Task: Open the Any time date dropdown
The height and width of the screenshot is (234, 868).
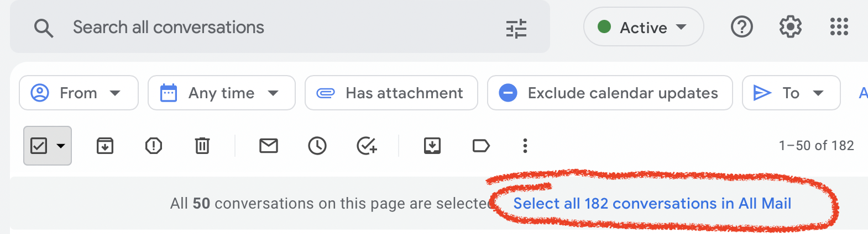Action: point(221,93)
